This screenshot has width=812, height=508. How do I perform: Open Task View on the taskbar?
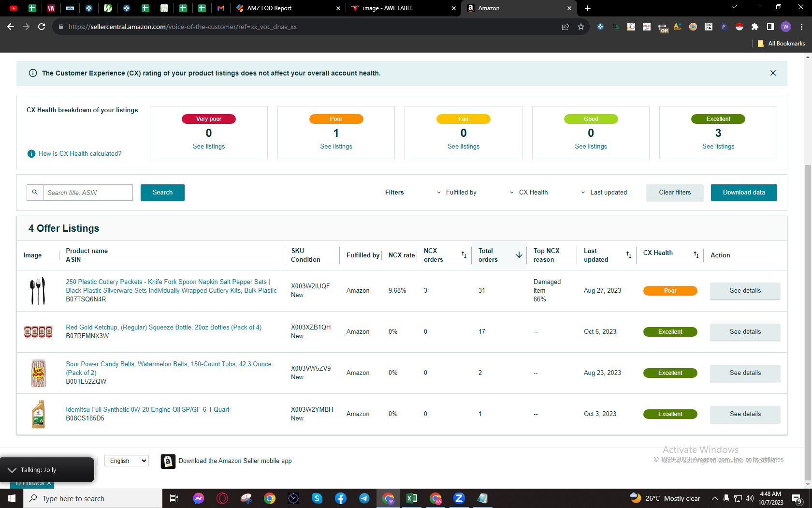click(174, 498)
